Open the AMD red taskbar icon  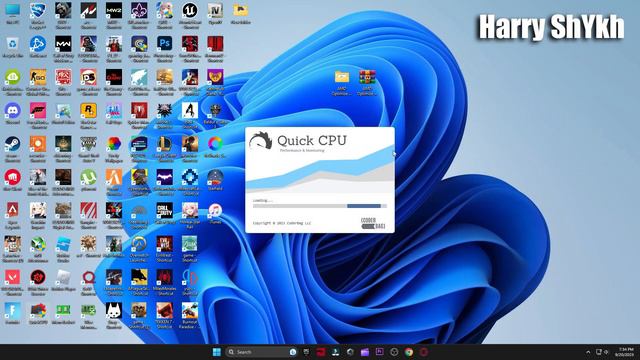321,352
